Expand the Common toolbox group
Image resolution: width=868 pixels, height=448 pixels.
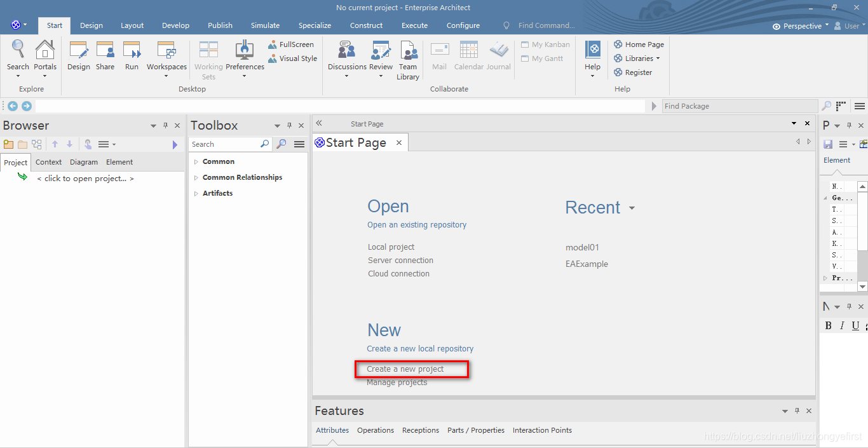[x=196, y=161]
